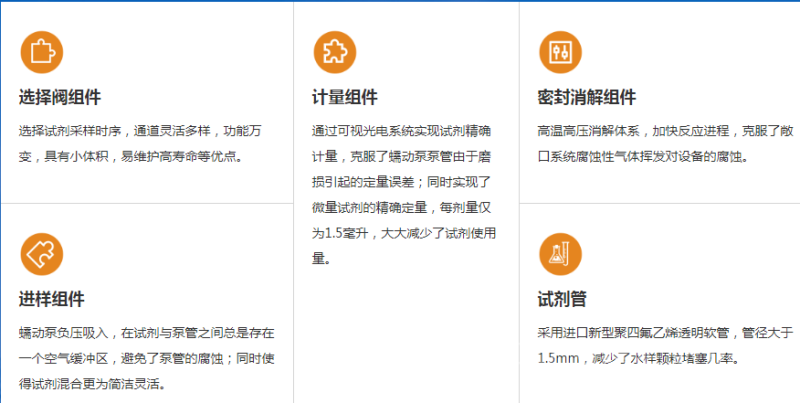Select the 密封消解组件 heading
The height and width of the screenshot is (403, 800).
click(x=587, y=97)
